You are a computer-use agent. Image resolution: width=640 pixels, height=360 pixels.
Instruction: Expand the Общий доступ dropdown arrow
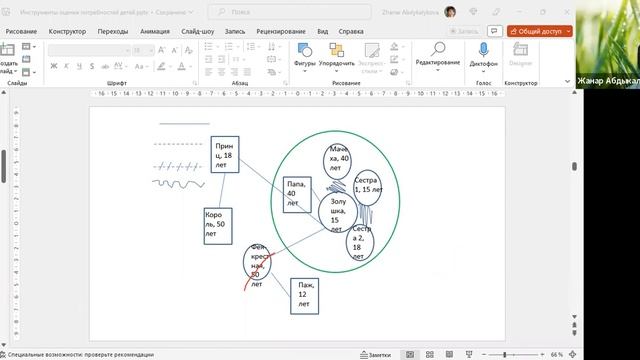tap(569, 31)
